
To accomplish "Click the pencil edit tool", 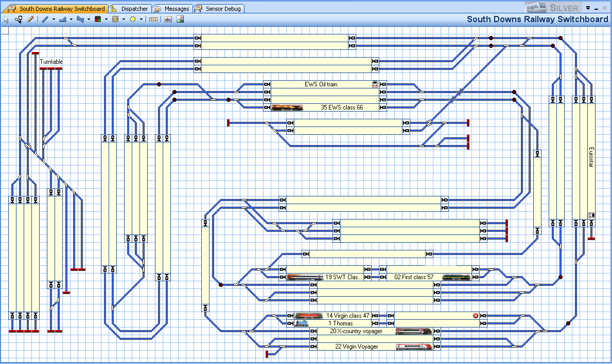I will (x=30, y=20).
